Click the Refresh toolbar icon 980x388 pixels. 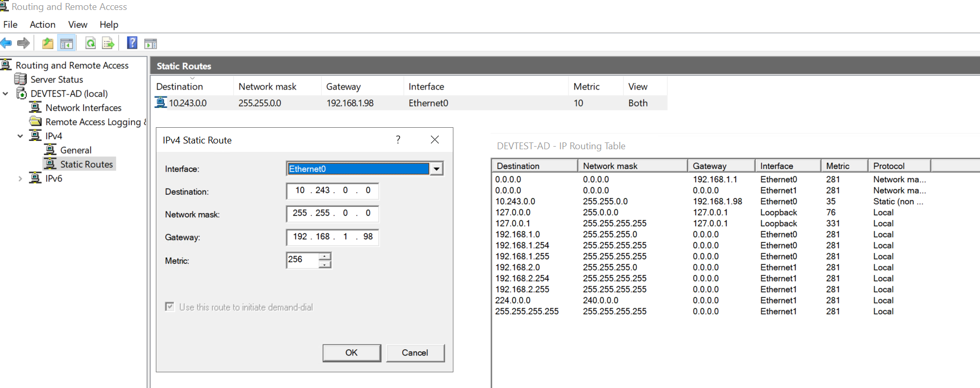point(90,43)
